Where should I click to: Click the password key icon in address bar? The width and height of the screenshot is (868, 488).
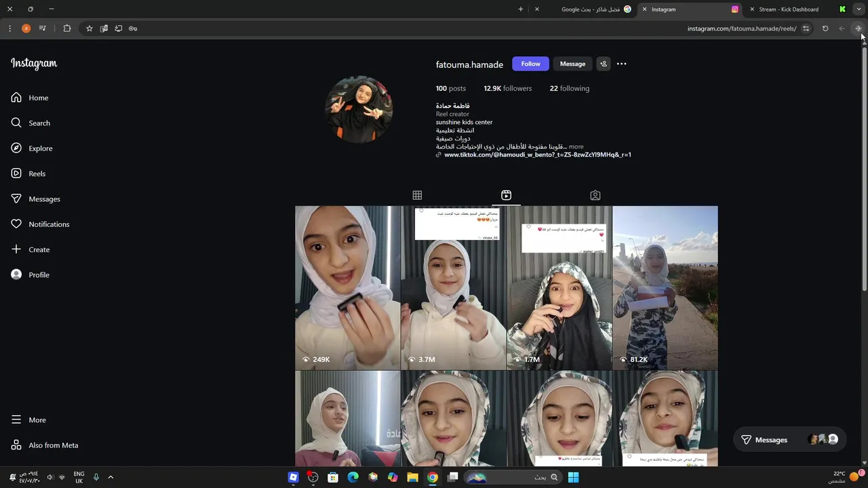tap(133, 28)
